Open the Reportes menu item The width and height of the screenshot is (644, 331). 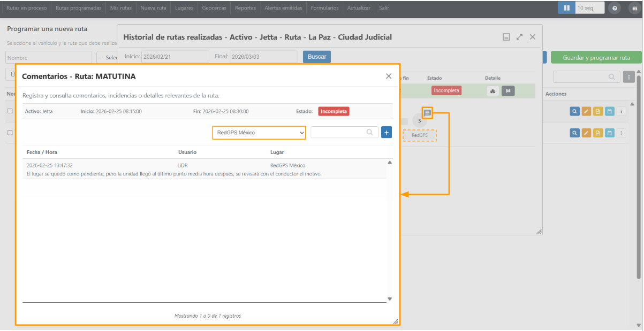[x=245, y=8]
